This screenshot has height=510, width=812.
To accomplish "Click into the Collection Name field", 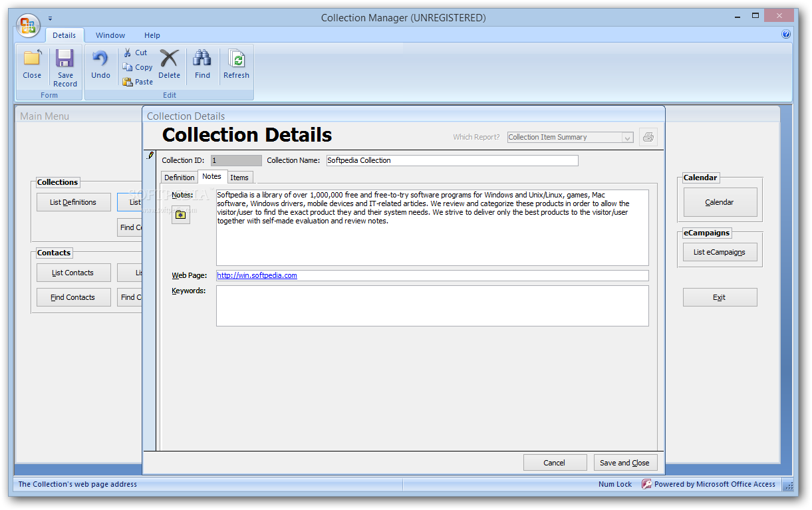I will (x=452, y=160).
